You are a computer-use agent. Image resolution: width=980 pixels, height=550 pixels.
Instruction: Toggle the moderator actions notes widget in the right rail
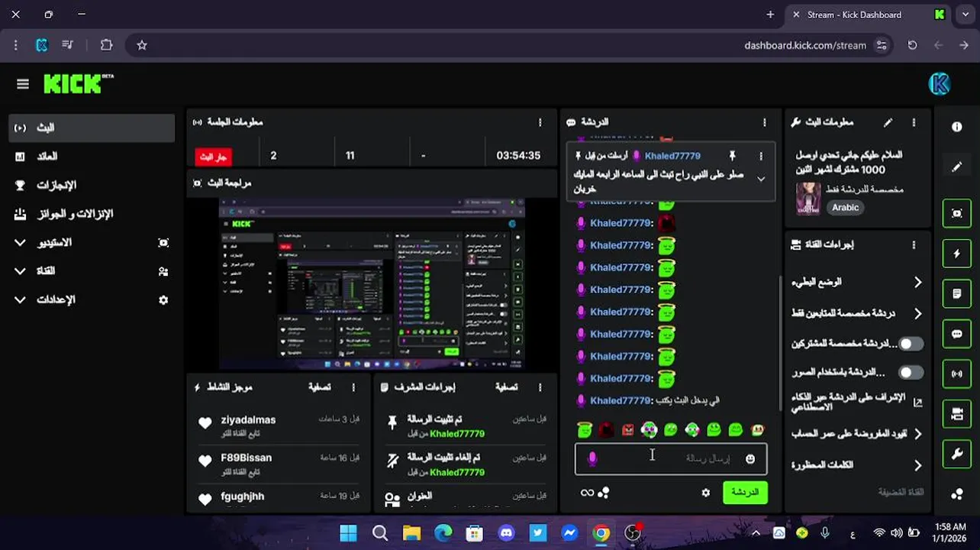click(956, 294)
